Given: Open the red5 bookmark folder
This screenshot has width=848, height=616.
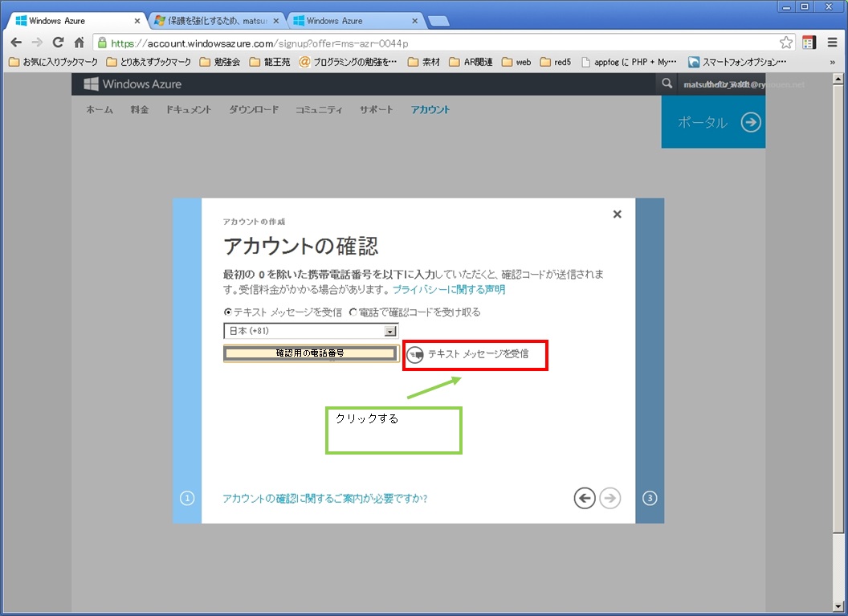Looking at the screenshot, I should coord(556,62).
